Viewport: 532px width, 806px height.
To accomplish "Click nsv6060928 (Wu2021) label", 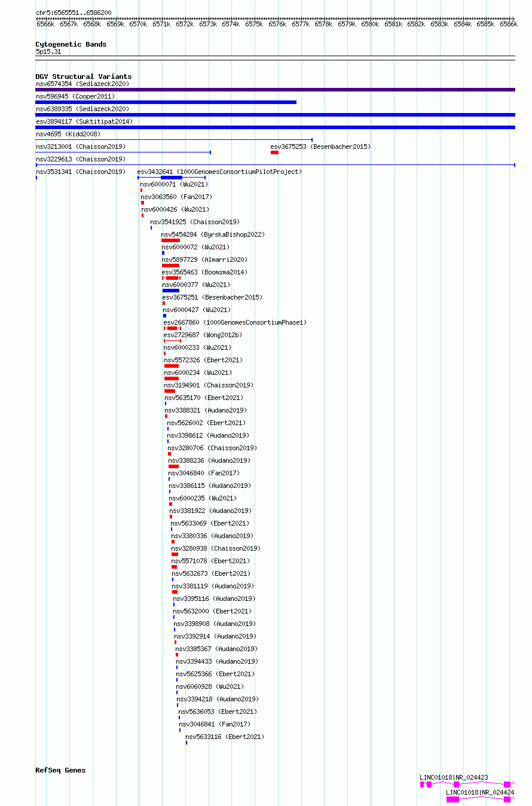I will [x=210, y=687].
